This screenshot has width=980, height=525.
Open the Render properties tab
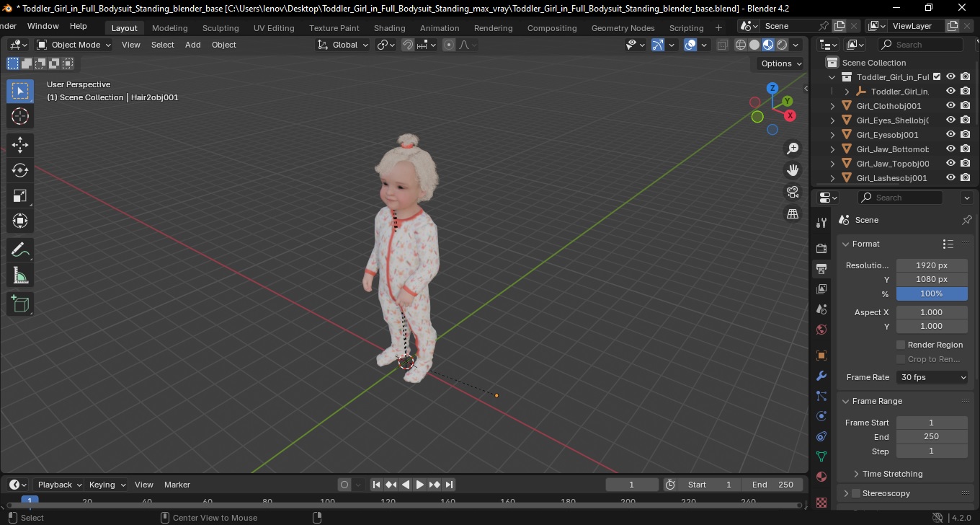[x=821, y=248]
